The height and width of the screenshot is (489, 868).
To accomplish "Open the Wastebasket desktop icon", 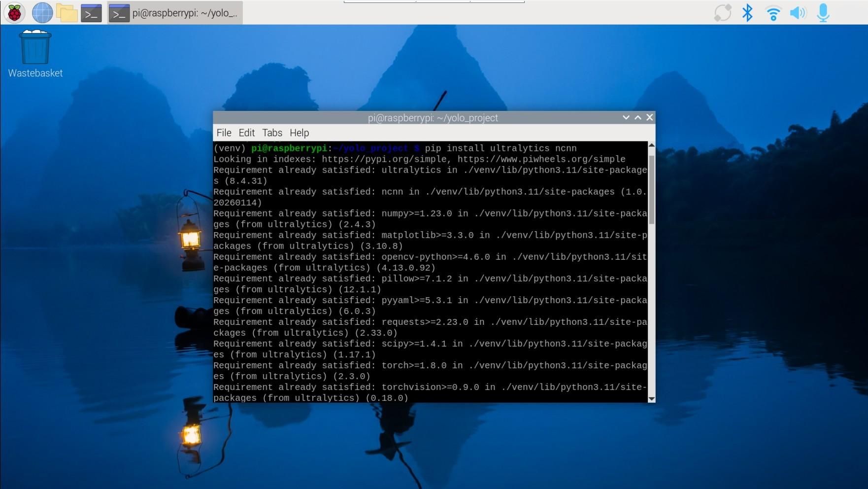I will (x=35, y=54).
